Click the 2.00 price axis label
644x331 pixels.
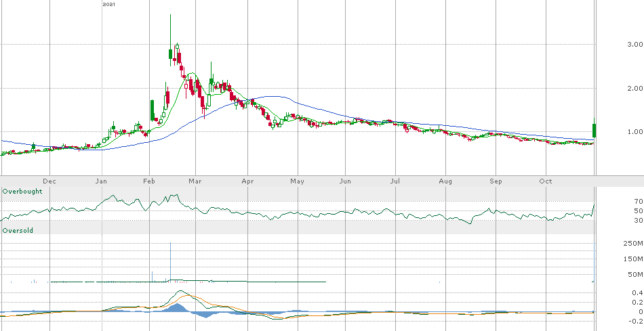pos(635,88)
